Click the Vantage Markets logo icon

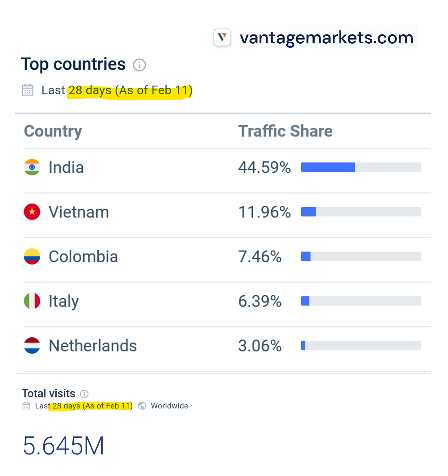[222, 38]
